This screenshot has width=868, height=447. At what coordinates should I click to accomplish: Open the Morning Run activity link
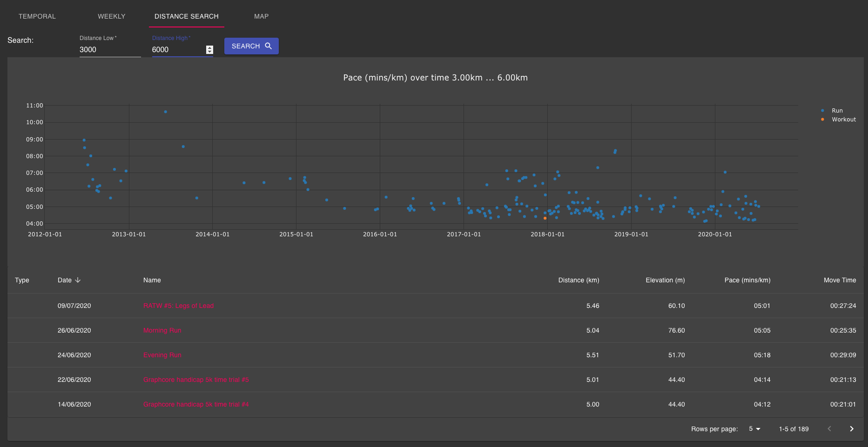pos(162,330)
